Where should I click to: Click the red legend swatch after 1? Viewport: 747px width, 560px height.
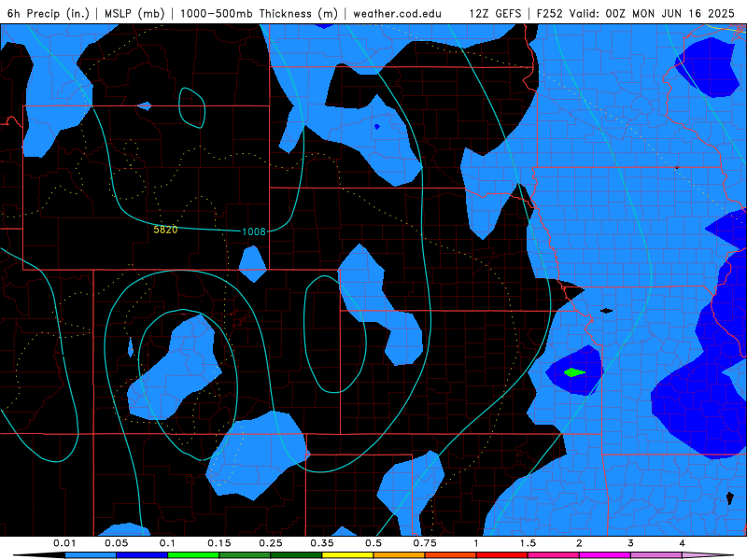501,555
